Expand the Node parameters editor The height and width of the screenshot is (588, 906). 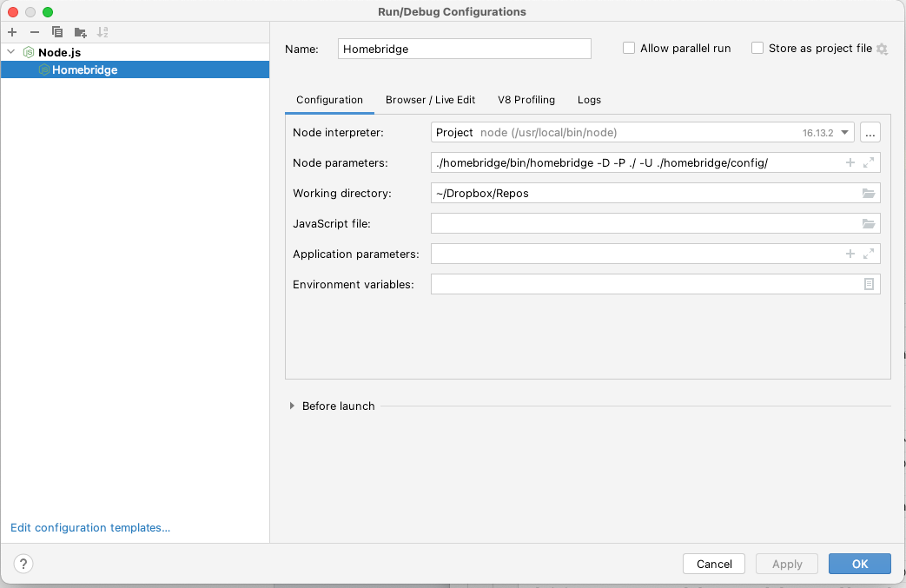[870, 162]
